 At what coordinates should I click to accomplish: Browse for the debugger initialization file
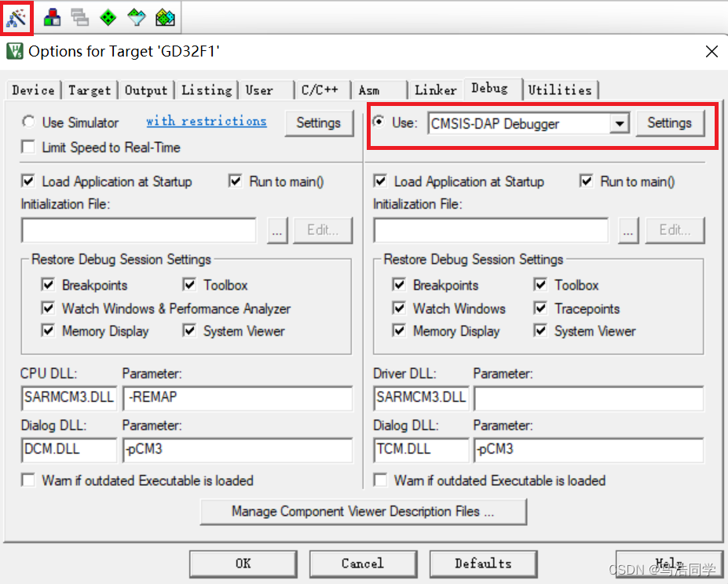click(x=628, y=230)
